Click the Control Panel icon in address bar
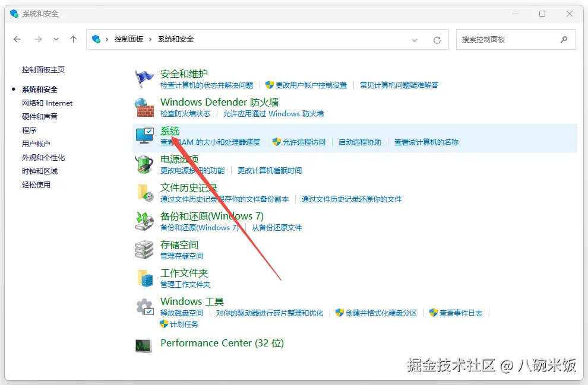The height and width of the screenshot is (385, 588). click(96, 39)
